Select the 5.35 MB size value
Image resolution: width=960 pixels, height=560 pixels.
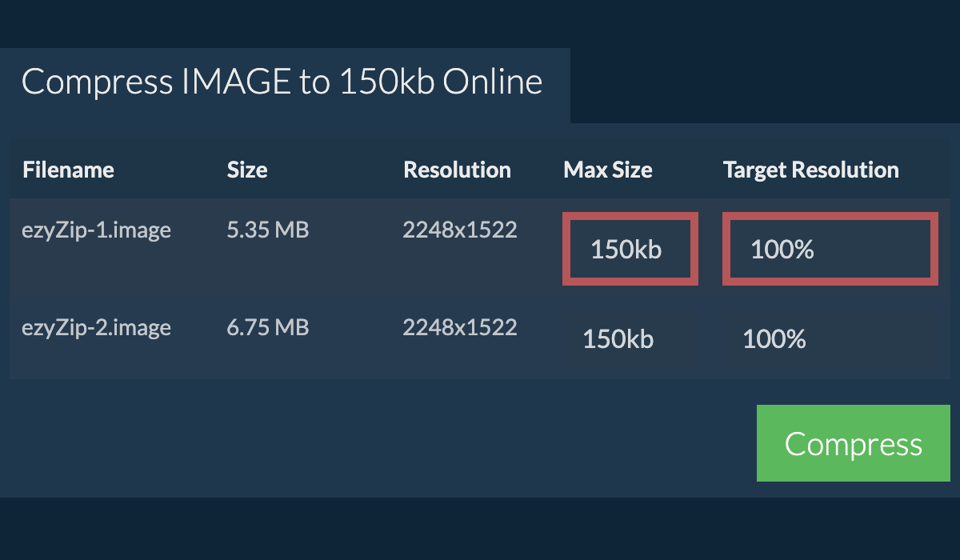point(268,230)
